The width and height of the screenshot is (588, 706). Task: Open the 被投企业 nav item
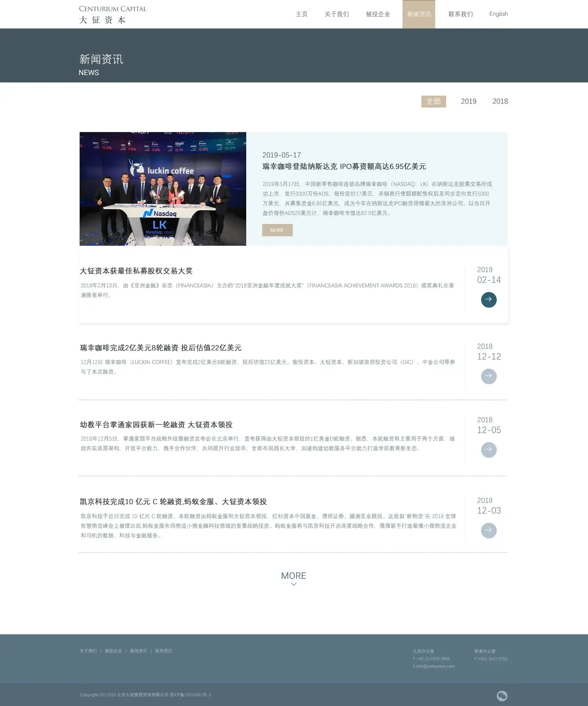pos(378,14)
